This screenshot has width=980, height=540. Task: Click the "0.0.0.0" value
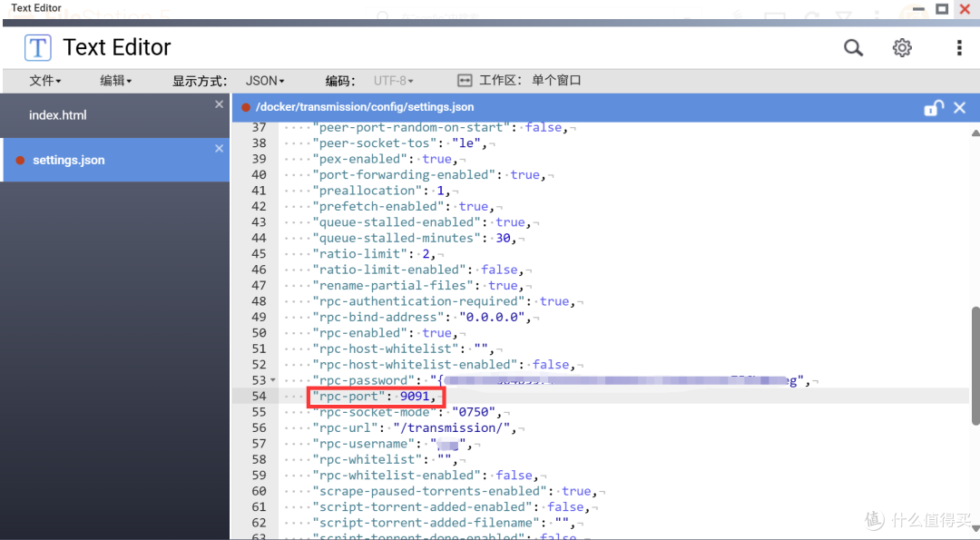point(492,318)
